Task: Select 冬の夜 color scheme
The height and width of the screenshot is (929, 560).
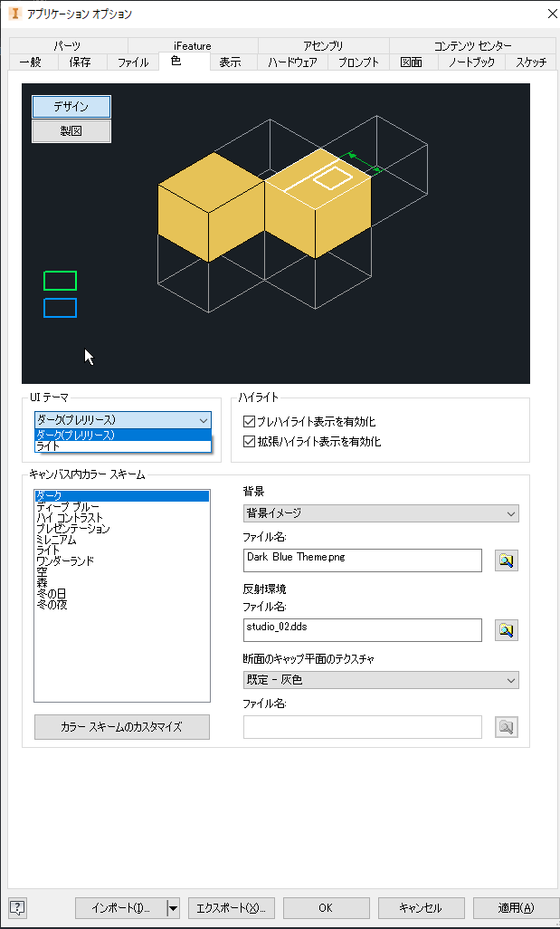Action: pyautogui.click(x=122, y=604)
